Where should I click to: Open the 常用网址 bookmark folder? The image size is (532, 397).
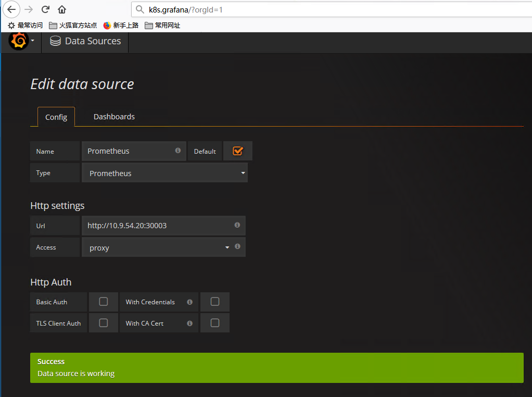[162, 26]
